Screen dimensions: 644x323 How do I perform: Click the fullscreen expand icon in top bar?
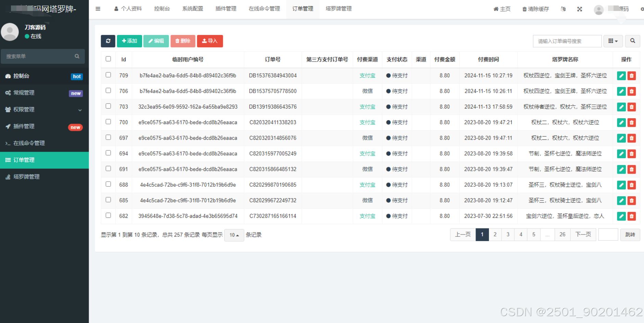pyautogui.click(x=580, y=9)
